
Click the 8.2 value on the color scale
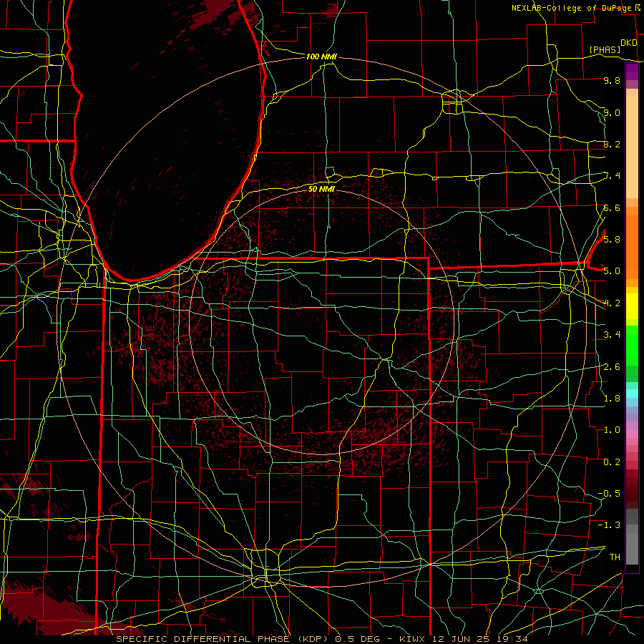[612, 144]
